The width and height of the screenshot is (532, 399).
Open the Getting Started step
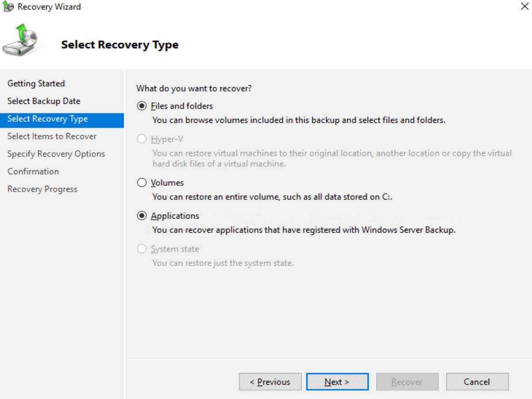pos(36,83)
